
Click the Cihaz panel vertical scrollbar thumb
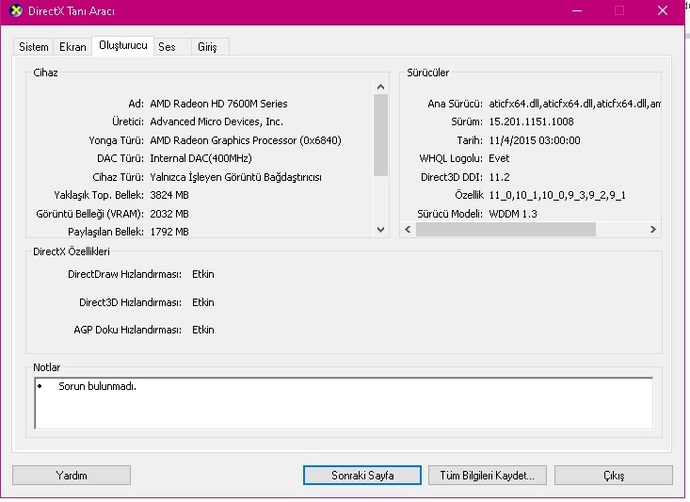pyautogui.click(x=381, y=135)
